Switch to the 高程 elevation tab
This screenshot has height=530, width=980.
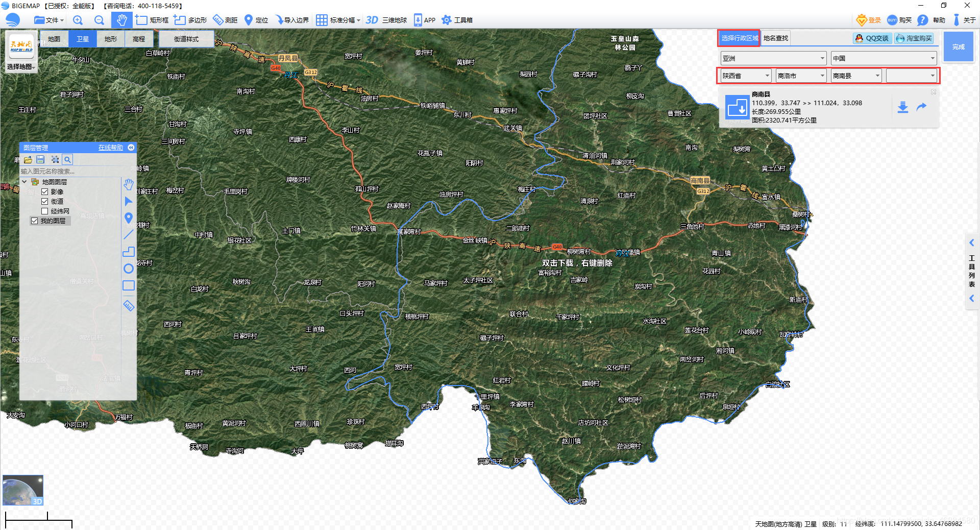pos(139,39)
